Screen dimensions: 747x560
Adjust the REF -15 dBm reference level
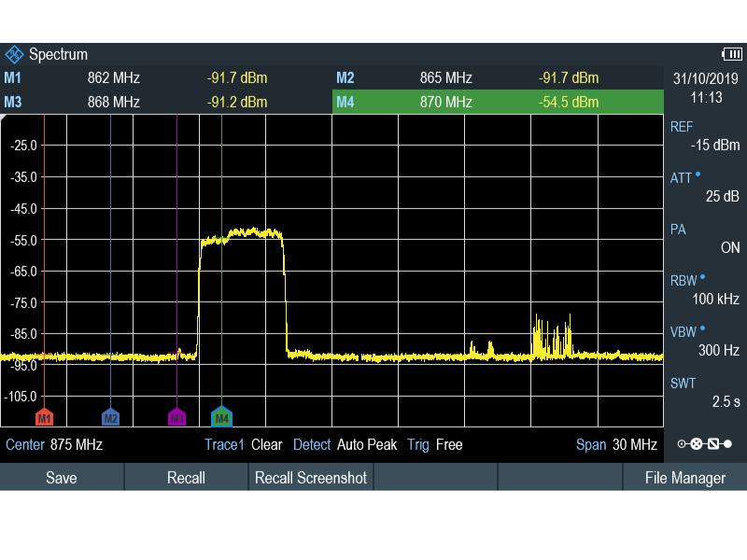click(705, 135)
